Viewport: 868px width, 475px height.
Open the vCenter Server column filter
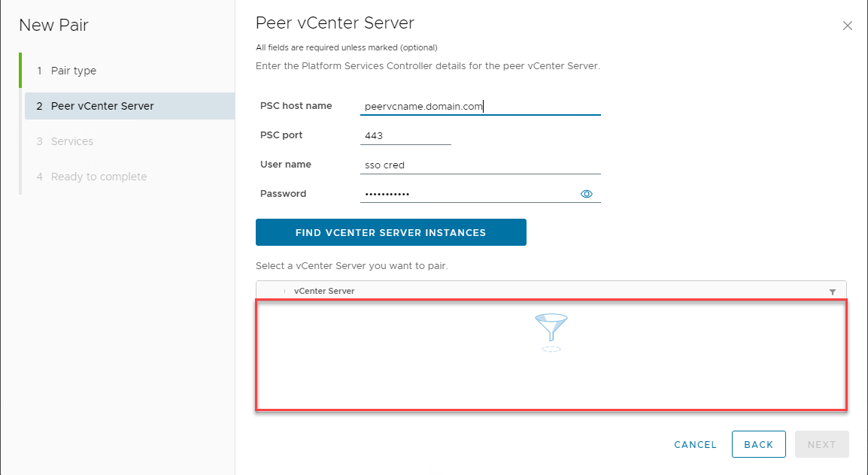pyautogui.click(x=832, y=292)
